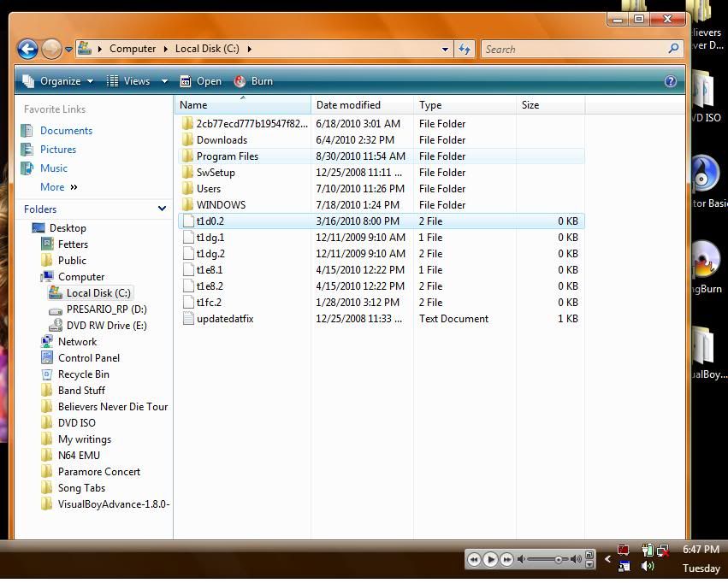Viewport: 728px width, 583px height.
Task: Mute taskbar media player speaker icon
Action: 521,560
